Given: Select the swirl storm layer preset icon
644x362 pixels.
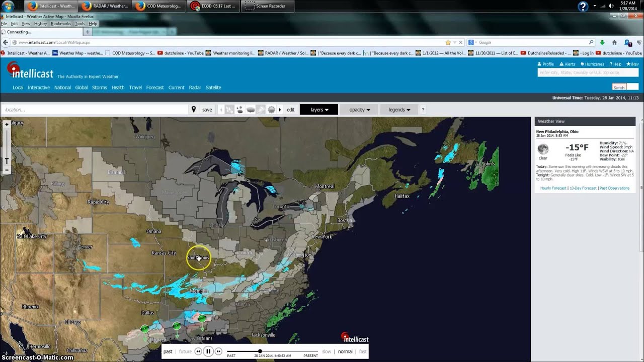Looking at the screenshot, I should point(261,110).
